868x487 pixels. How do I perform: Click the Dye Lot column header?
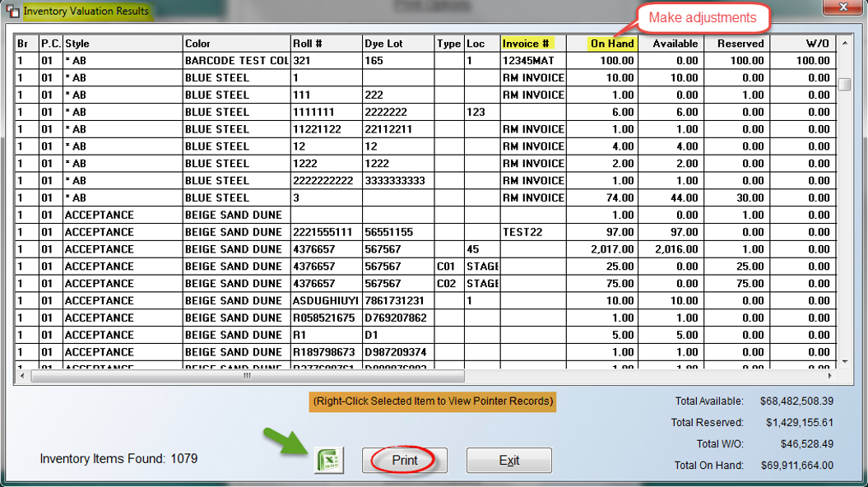click(398, 43)
